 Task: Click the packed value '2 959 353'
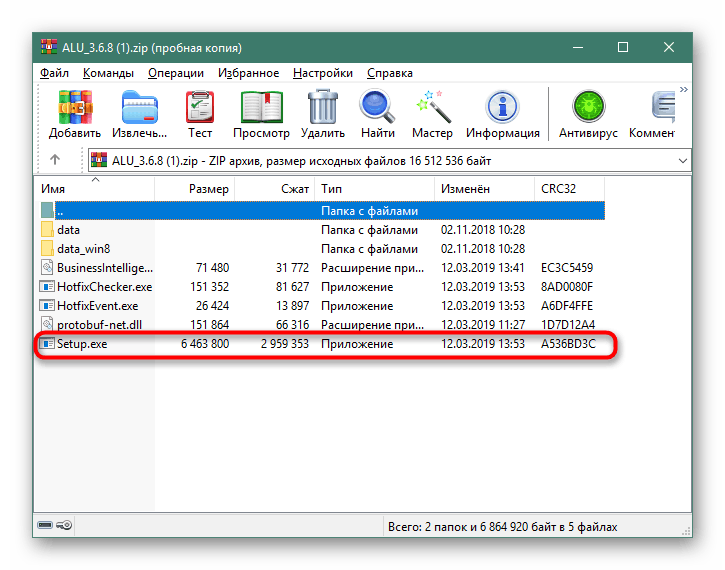click(285, 343)
